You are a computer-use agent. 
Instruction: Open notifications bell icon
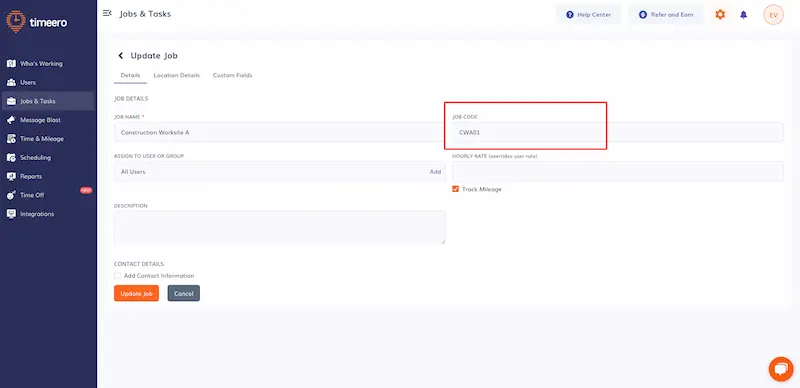pos(743,15)
